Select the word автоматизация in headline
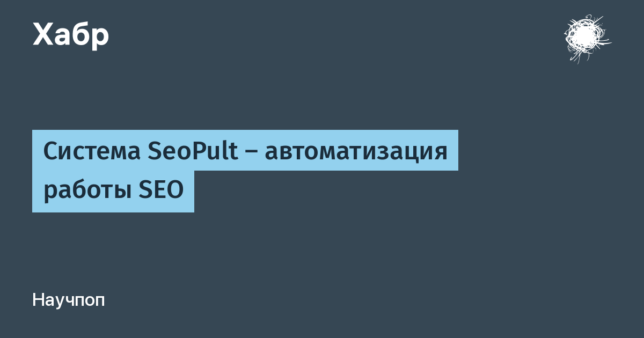Viewport: 644px width, 338px height. (x=356, y=153)
